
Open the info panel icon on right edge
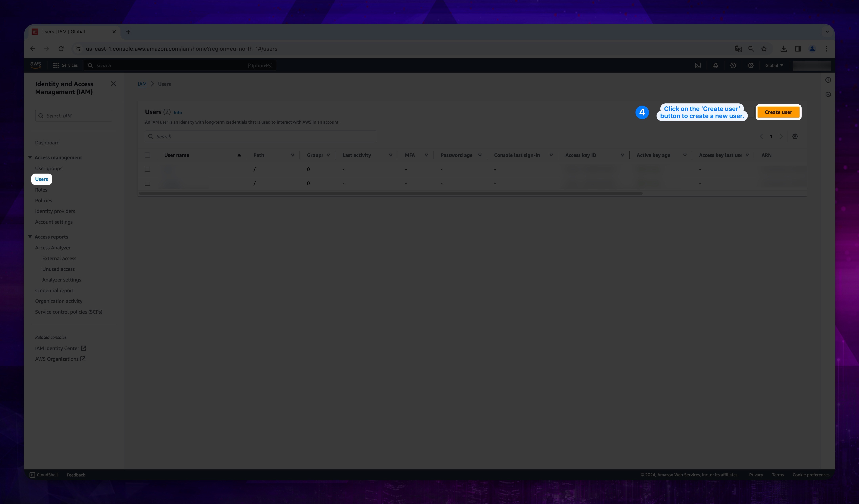click(828, 80)
